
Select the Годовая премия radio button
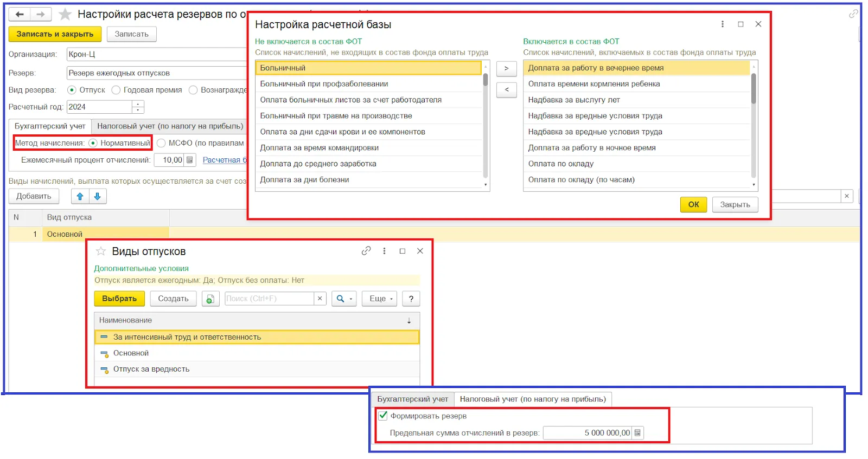click(x=116, y=90)
